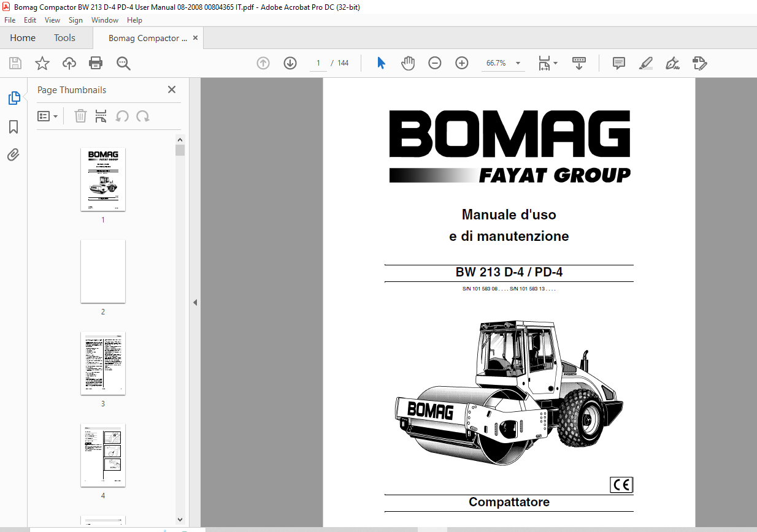Bookmark this file with the star icon
The image size is (757, 532).
(x=42, y=63)
